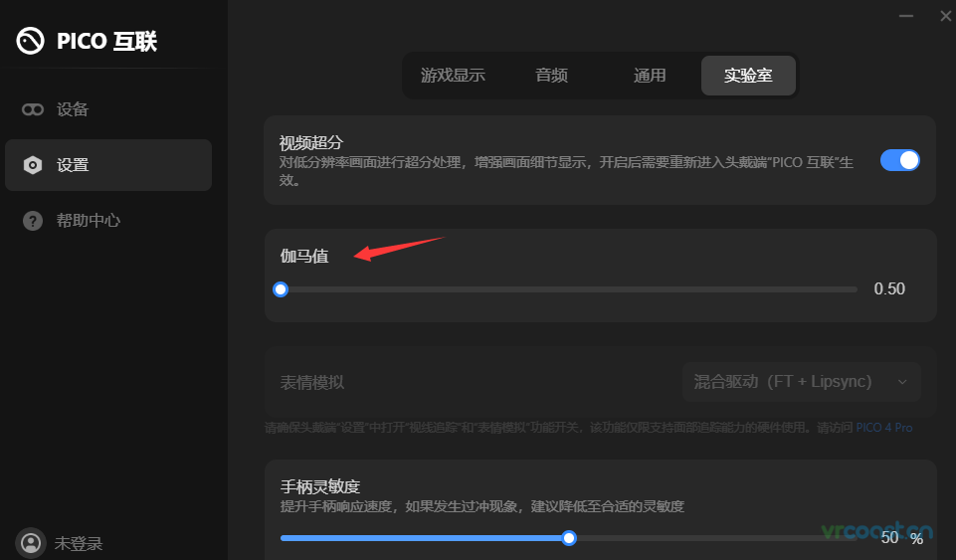Screen dimensions: 956x560
Task: Switch to the 通用 tab
Action: pyautogui.click(x=650, y=76)
